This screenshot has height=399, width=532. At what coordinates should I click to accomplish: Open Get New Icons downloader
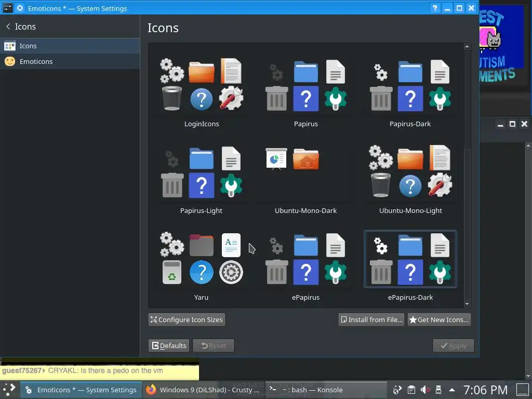(x=439, y=320)
